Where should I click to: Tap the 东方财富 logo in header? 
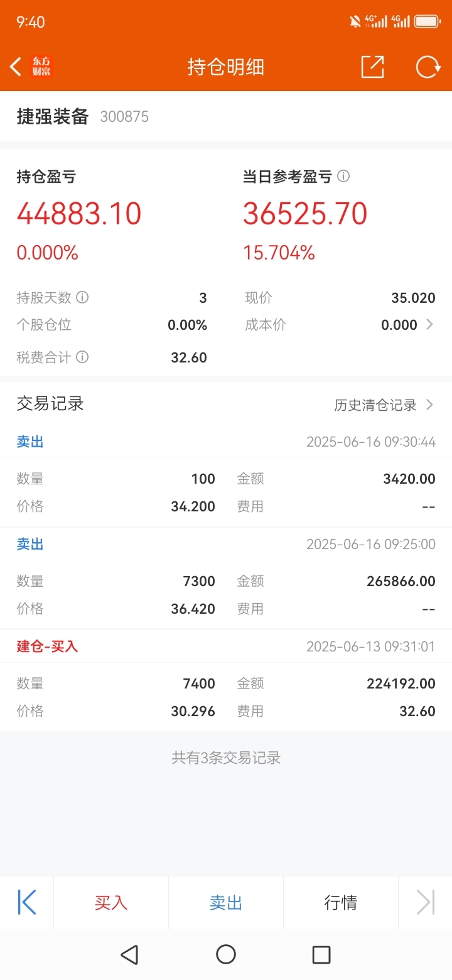(41, 67)
